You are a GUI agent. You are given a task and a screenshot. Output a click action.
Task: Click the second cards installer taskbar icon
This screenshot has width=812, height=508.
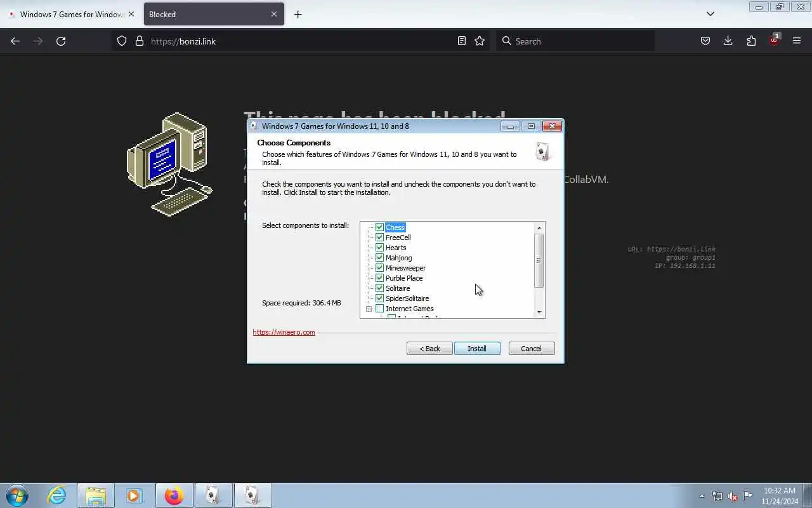click(253, 495)
